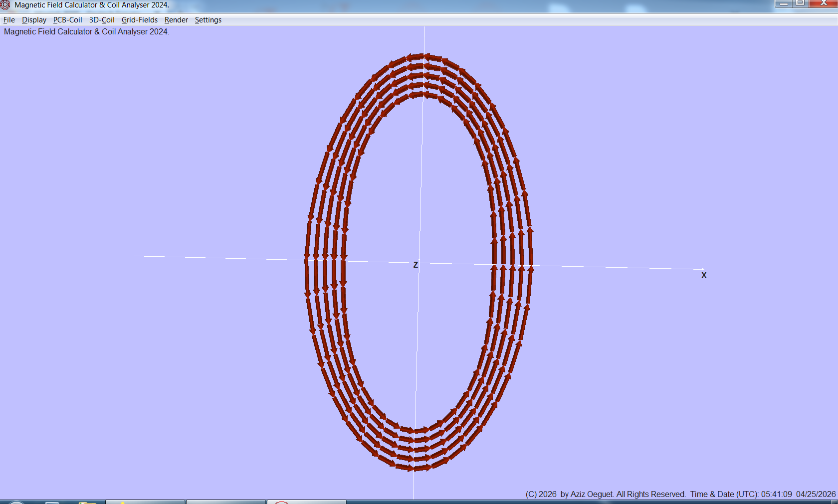
Task: Click the X axis label
Action: 704,275
